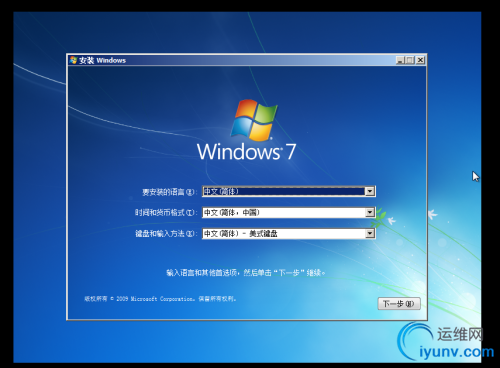The width and height of the screenshot is (500, 368).
Task: Click the 下一步 (Next) button
Action: [x=399, y=304]
